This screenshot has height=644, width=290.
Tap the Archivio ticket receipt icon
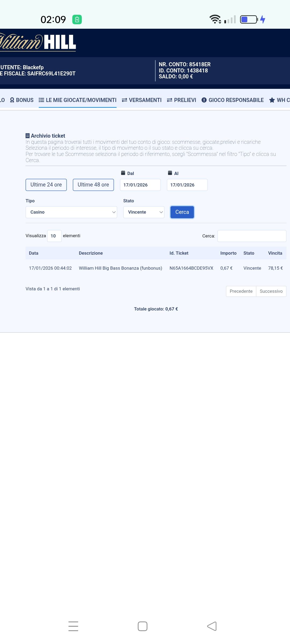(28, 136)
